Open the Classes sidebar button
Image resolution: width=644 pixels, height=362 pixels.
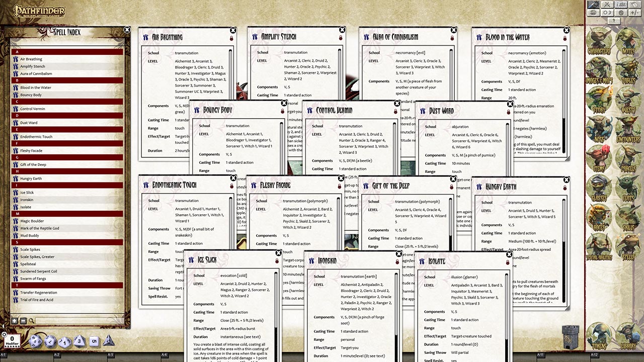599,189
